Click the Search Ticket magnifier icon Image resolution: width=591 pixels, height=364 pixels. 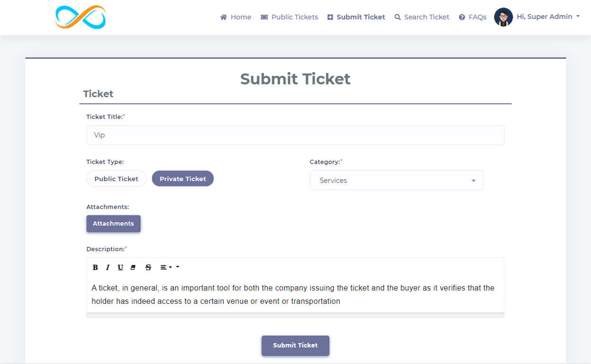coord(397,17)
